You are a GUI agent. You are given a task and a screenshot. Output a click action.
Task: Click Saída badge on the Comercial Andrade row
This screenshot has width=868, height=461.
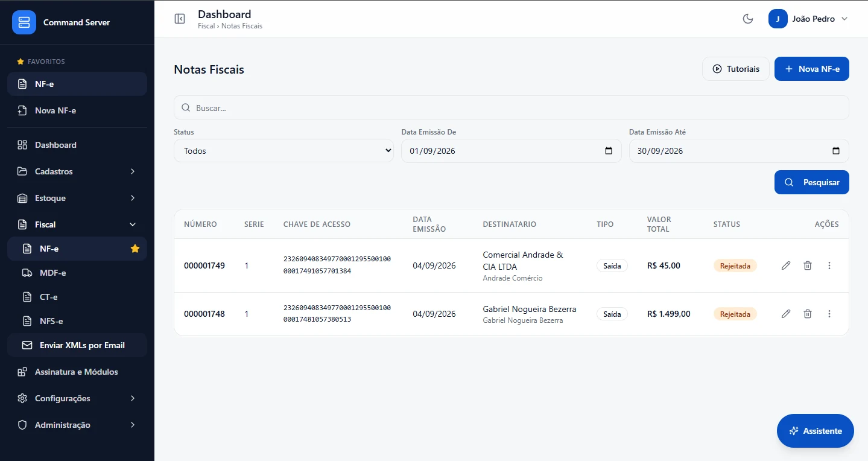coord(612,265)
